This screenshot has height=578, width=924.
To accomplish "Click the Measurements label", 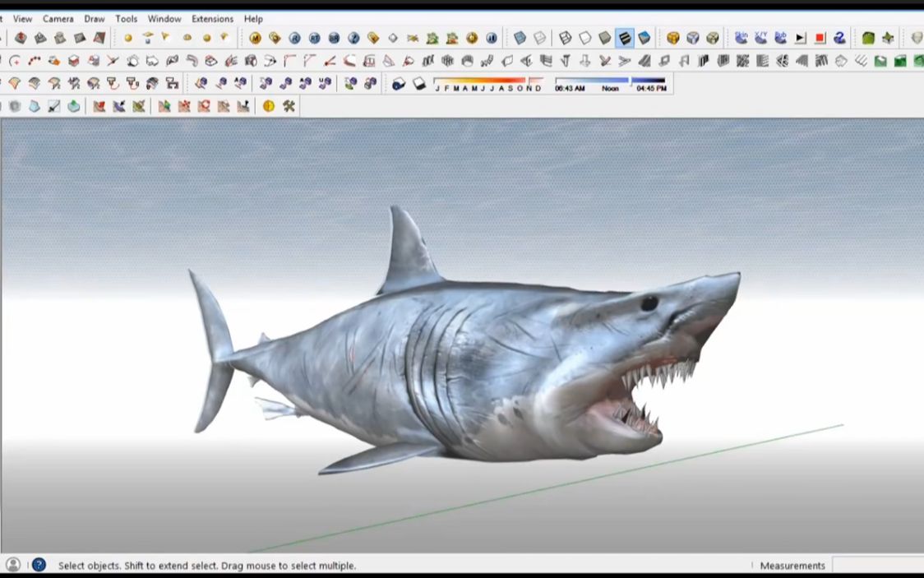I will 792,566.
